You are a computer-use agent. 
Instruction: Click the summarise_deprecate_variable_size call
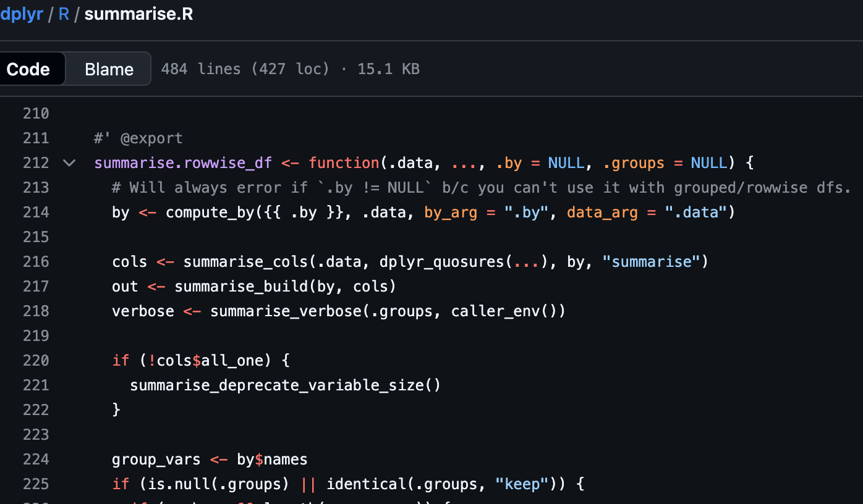(276, 385)
